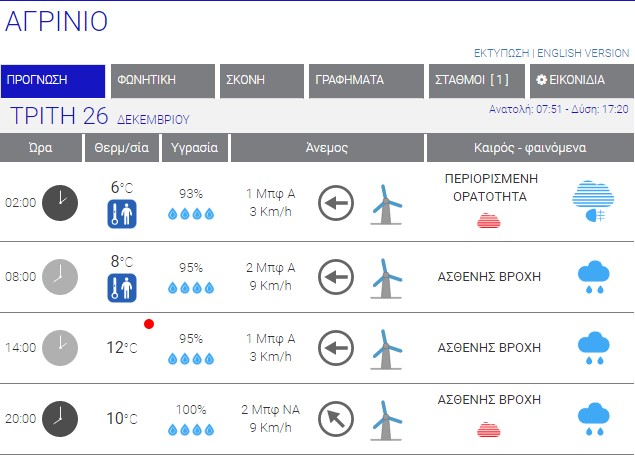Click the cold temperature icon at 08:00
Image resolution: width=635 pixels, height=455 pixels.
pyautogui.click(x=121, y=288)
